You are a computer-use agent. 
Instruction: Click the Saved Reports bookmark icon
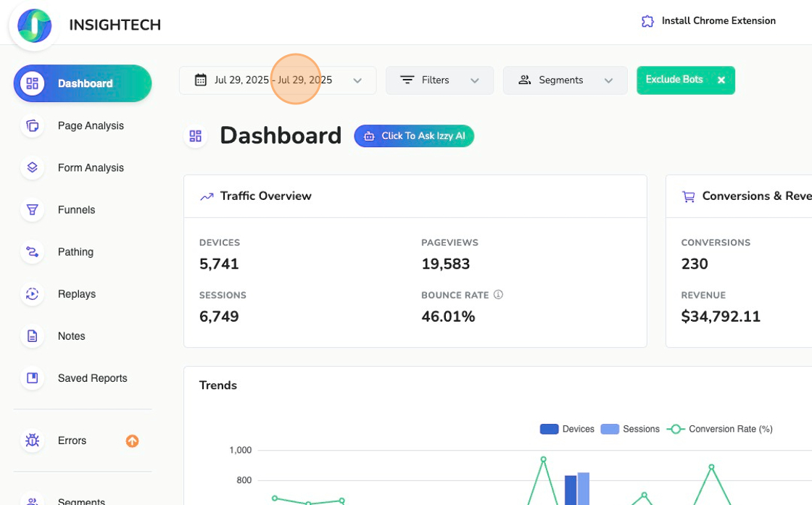pyautogui.click(x=32, y=378)
